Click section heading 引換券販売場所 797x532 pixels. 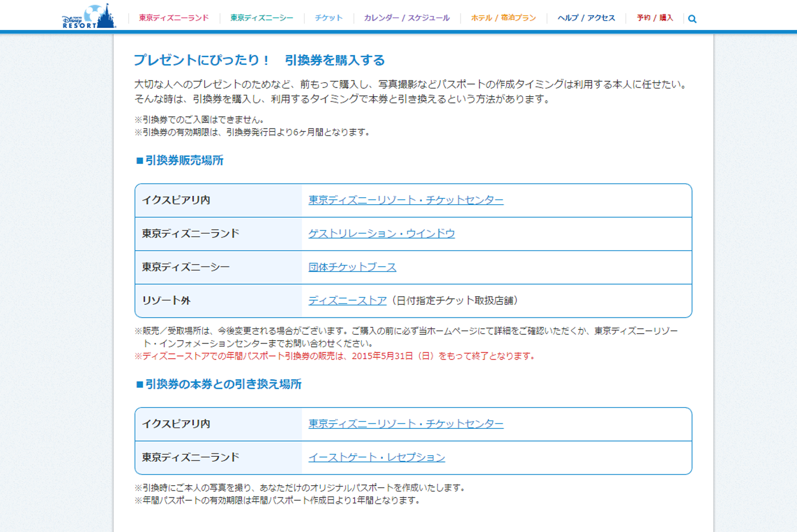(180, 160)
